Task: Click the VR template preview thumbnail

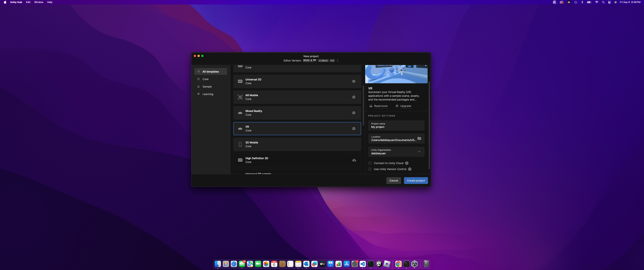Action: [x=396, y=74]
